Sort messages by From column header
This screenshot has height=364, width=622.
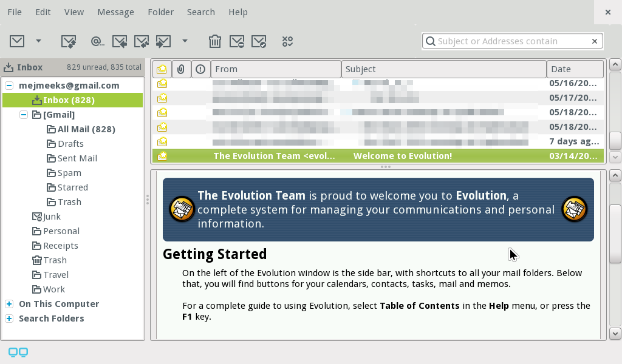[x=276, y=69]
